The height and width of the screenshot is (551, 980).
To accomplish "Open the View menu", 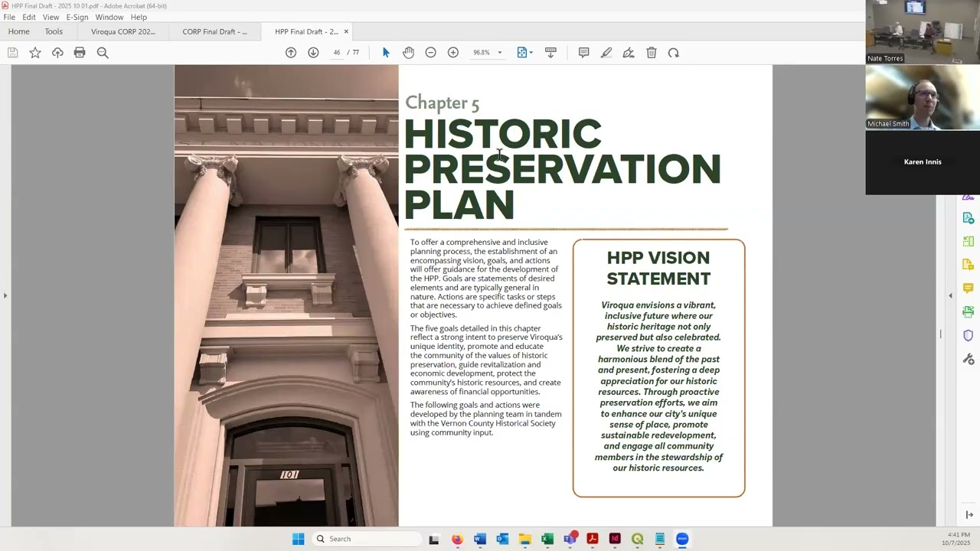I will (x=51, y=17).
